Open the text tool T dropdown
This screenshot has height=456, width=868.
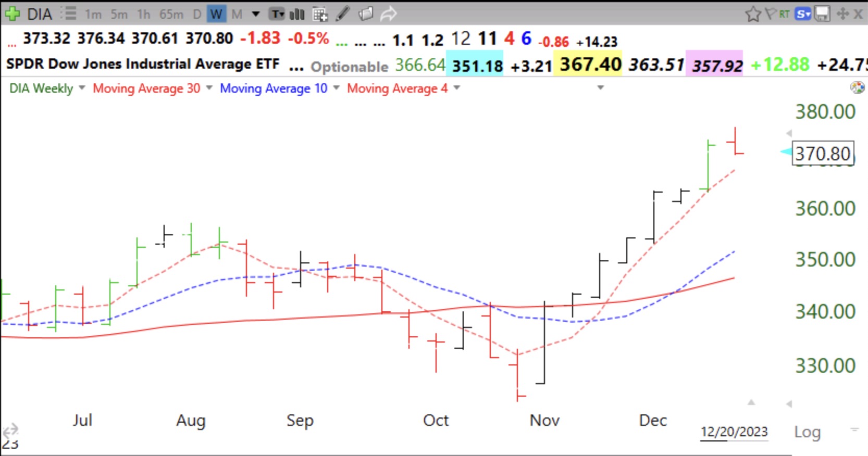coord(277,14)
